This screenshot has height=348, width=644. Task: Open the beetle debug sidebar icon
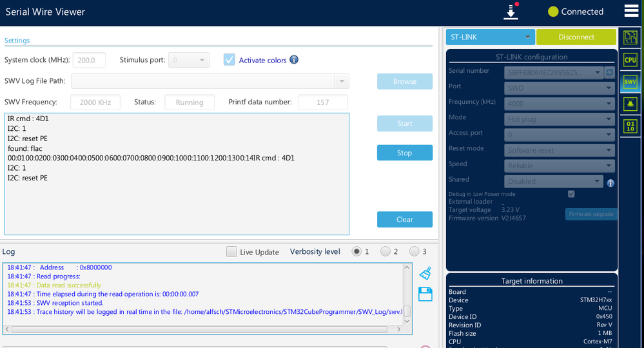(630, 104)
